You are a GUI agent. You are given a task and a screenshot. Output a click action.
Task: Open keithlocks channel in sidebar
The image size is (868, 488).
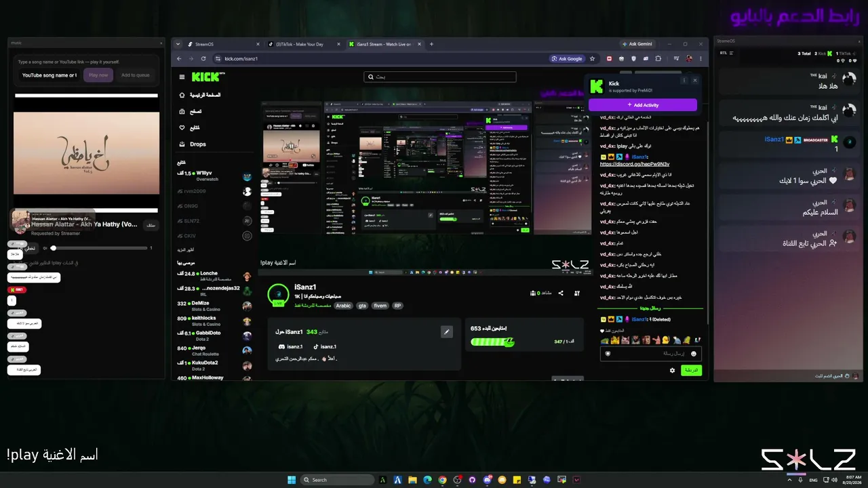(214, 321)
